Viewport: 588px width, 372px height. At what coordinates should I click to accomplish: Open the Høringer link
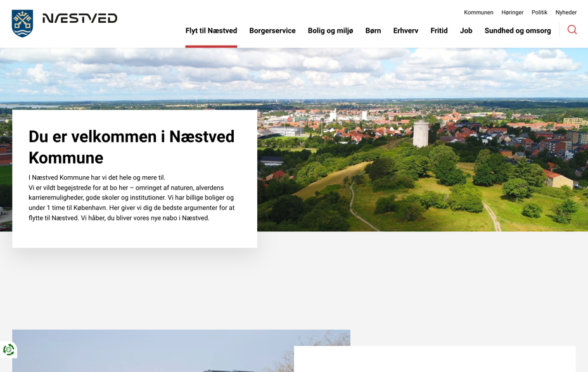(x=512, y=12)
